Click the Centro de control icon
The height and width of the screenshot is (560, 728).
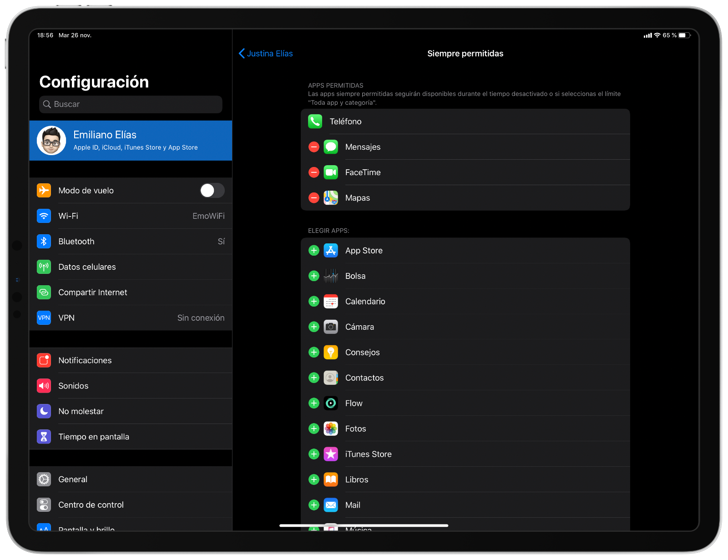point(44,505)
